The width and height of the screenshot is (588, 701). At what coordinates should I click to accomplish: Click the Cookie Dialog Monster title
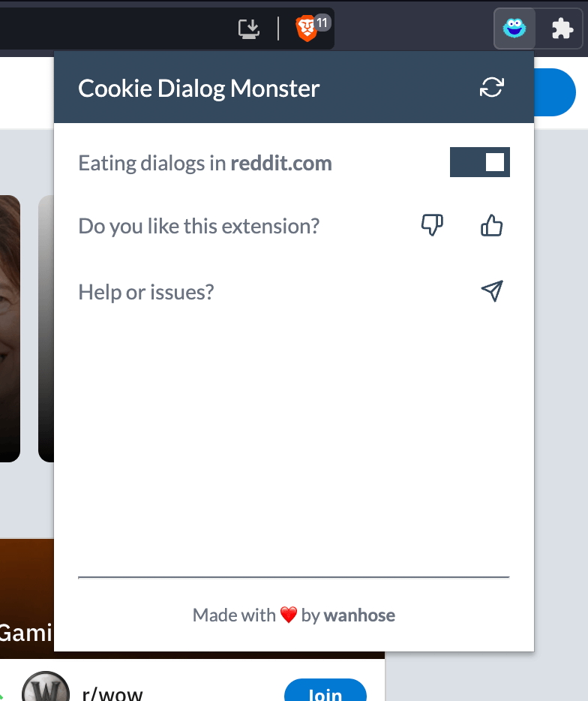pos(199,88)
